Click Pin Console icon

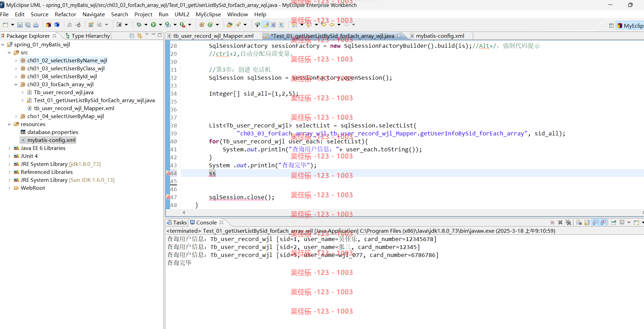614,222
